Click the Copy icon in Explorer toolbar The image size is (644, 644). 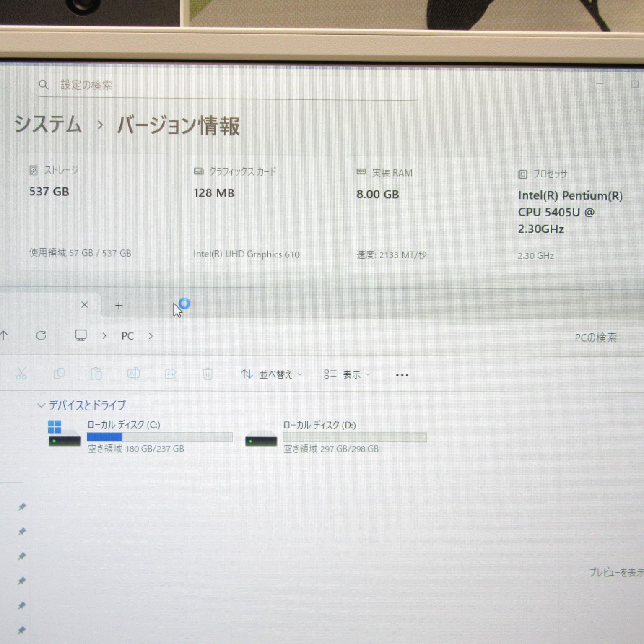point(59,373)
